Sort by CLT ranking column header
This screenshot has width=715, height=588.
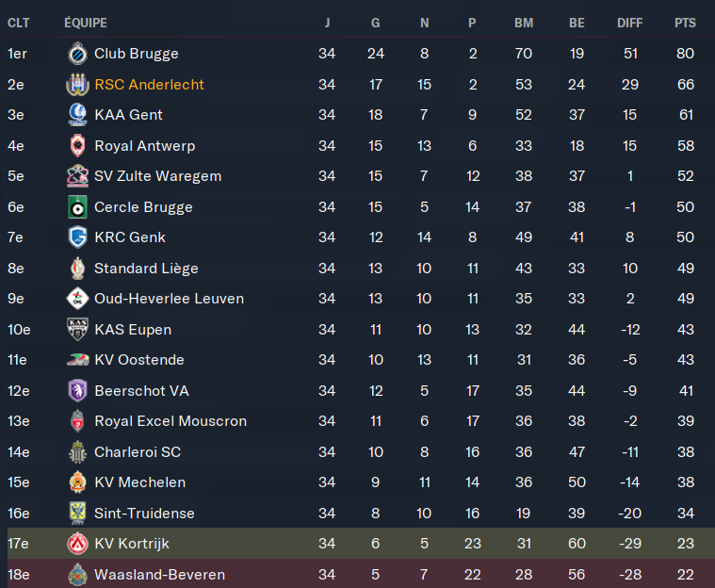click(19, 23)
